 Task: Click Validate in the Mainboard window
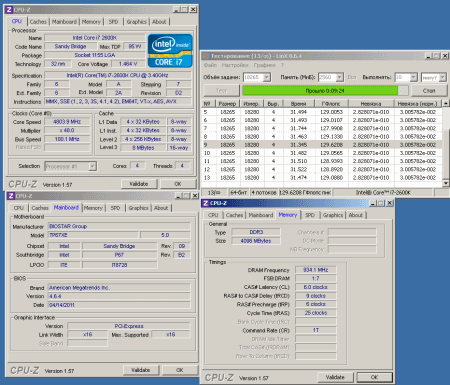141,370
